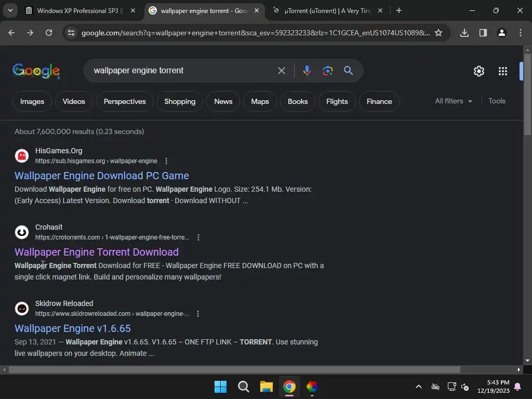This screenshot has height=399, width=532.
Task: Go to the Google home page logo
Action: pyautogui.click(x=36, y=71)
